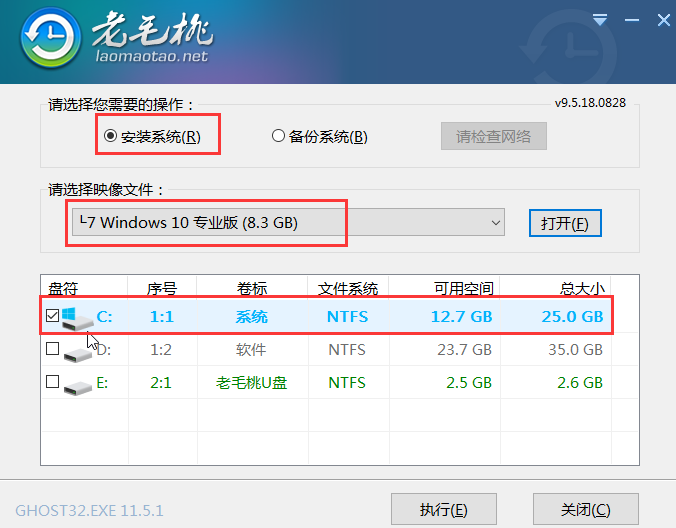The width and height of the screenshot is (676, 528).
Task: Click the Laomaotao clock logo icon
Action: pyautogui.click(x=51, y=38)
